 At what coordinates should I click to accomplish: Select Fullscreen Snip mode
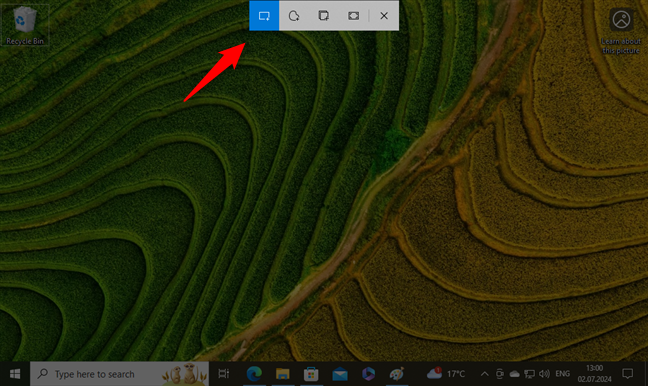point(353,16)
